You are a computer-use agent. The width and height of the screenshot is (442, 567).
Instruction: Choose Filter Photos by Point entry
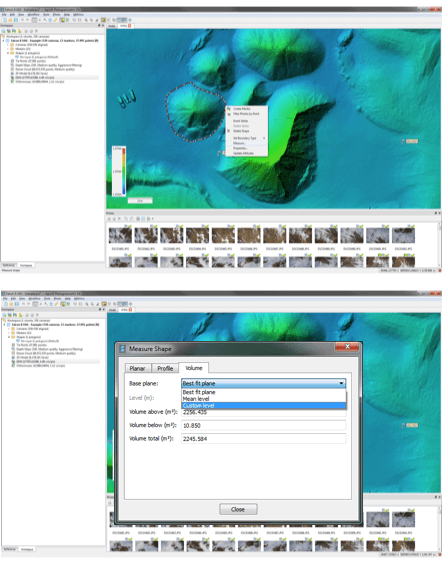click(x=247, y=114)
